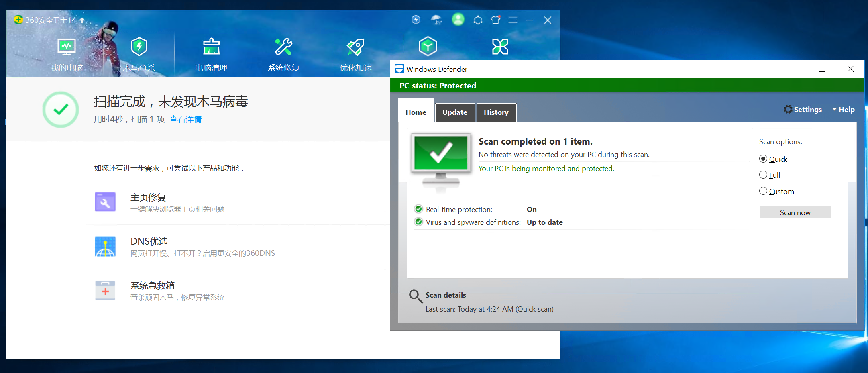Open the 查看详情 details link in 360
The image size is (868, 373).
185,119
